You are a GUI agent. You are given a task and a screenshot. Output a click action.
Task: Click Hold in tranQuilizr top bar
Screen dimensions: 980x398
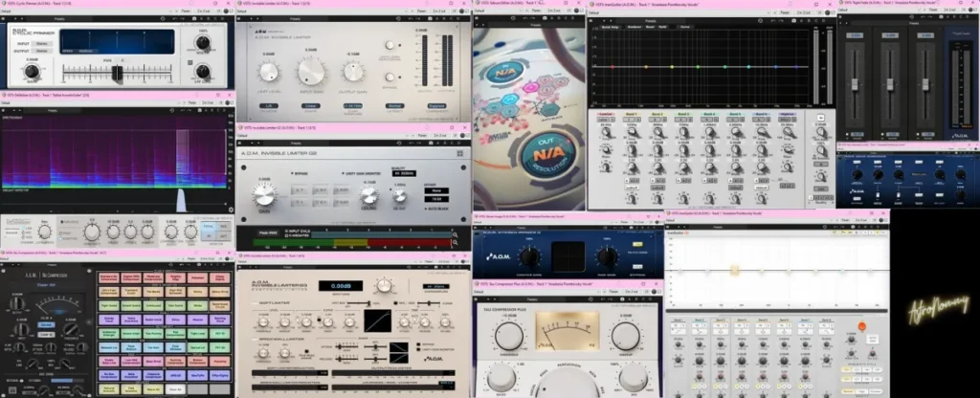[x=662, y=27]
